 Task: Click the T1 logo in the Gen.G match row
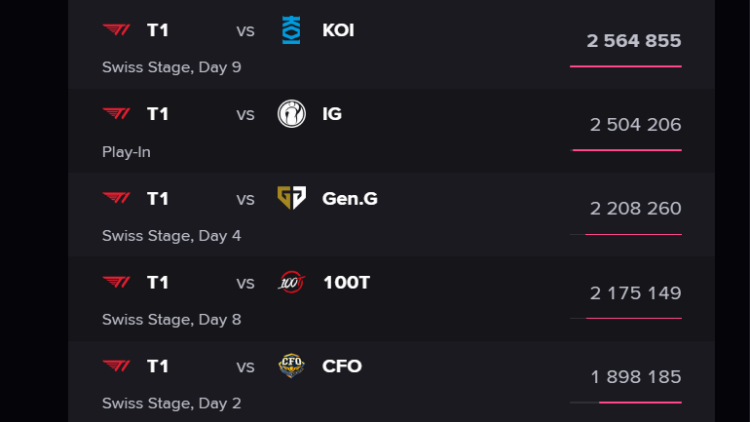tap(116, 198)
